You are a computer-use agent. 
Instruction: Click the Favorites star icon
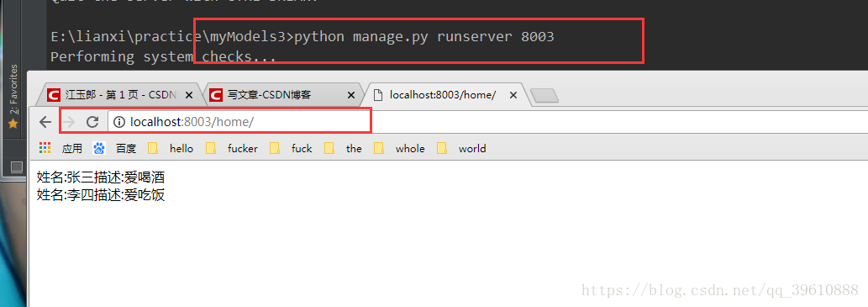click(x=13, y=124)
